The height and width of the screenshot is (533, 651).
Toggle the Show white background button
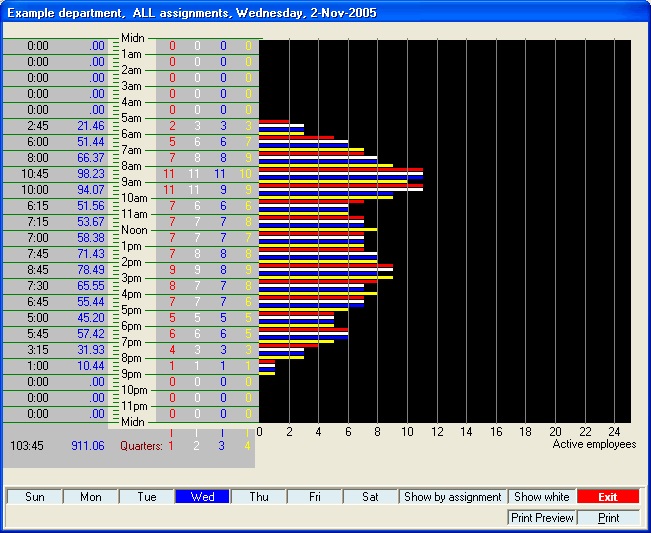click(x=541, y=497)
